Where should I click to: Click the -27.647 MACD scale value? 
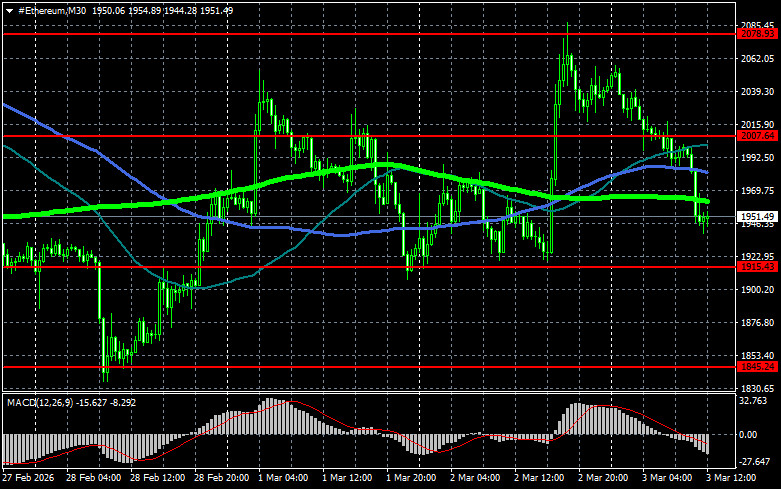tap(755, 462)
